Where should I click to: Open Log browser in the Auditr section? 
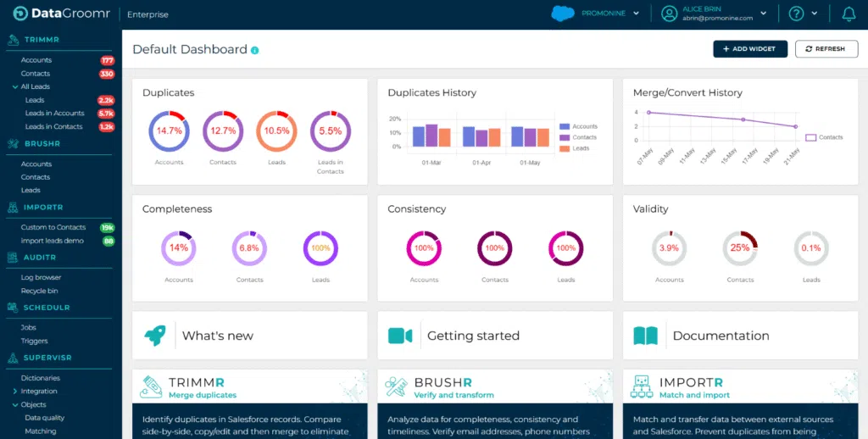click(41, 277)
